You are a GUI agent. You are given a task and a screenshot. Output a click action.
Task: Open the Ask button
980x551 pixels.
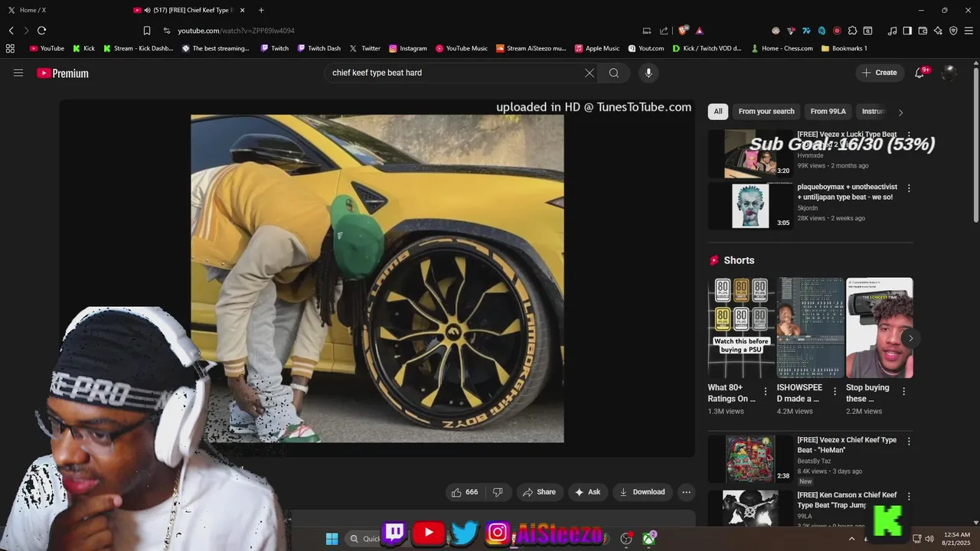pyautogui.click(x=588, y=492)
